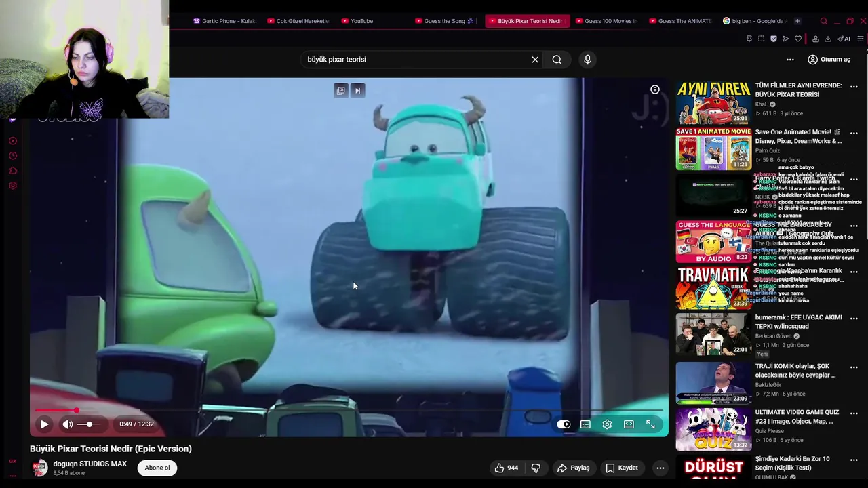Start voice search with the microphone
The height and width of the screenshot is (488, 868).
pyautogui.click(x=587, y=60)
